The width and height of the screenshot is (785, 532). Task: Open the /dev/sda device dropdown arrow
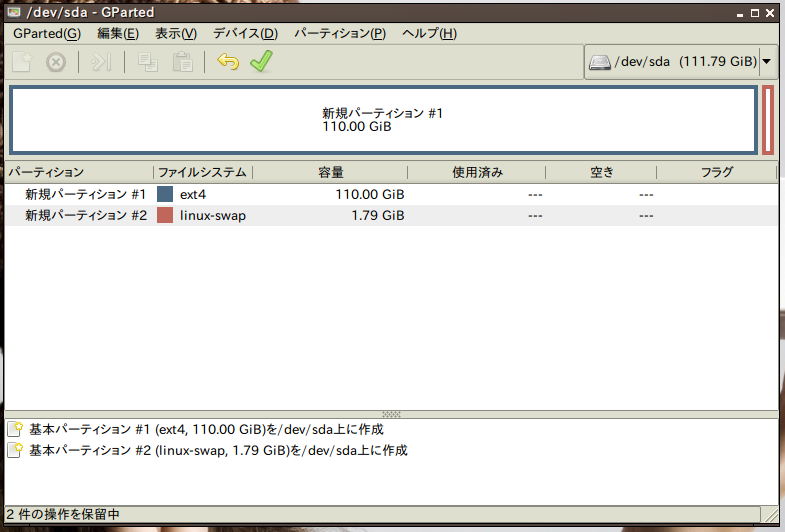pos(766,62)
